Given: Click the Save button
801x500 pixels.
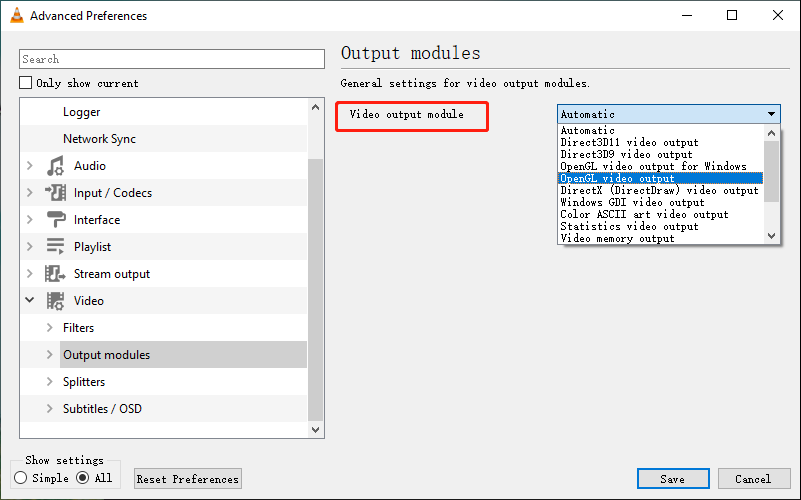Looking at the screenshot, I should point(673,479).
